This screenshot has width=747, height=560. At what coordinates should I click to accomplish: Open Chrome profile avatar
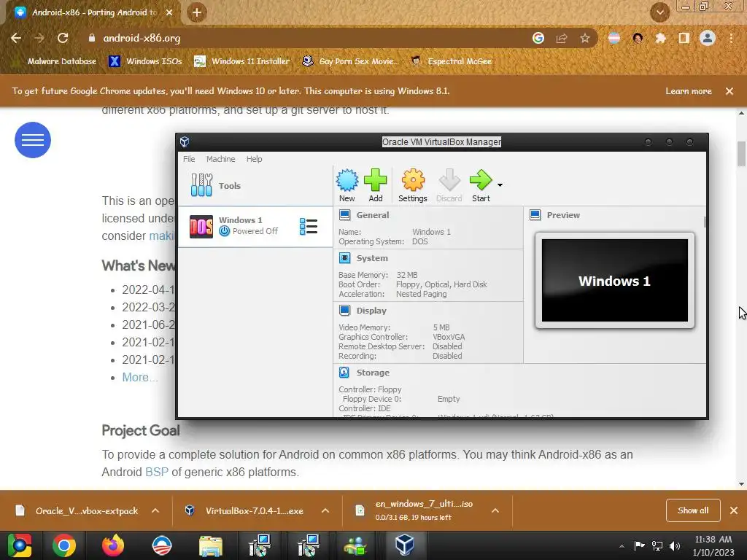coord(708,38)
